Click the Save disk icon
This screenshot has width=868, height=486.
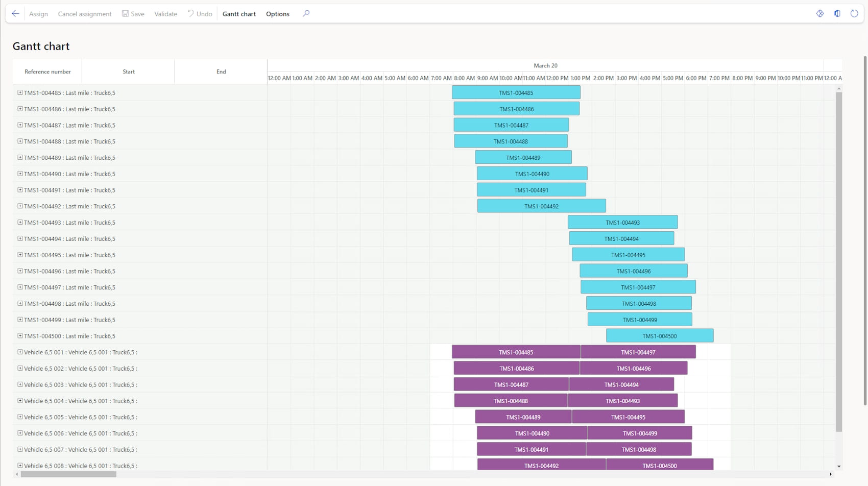(x=125, y=14)
